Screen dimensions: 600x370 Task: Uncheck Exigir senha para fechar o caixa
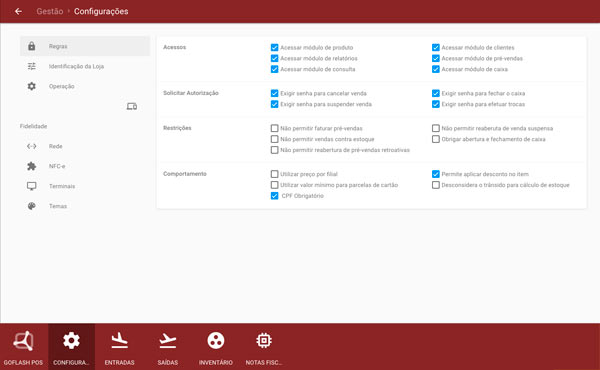(x=435, y=93)
